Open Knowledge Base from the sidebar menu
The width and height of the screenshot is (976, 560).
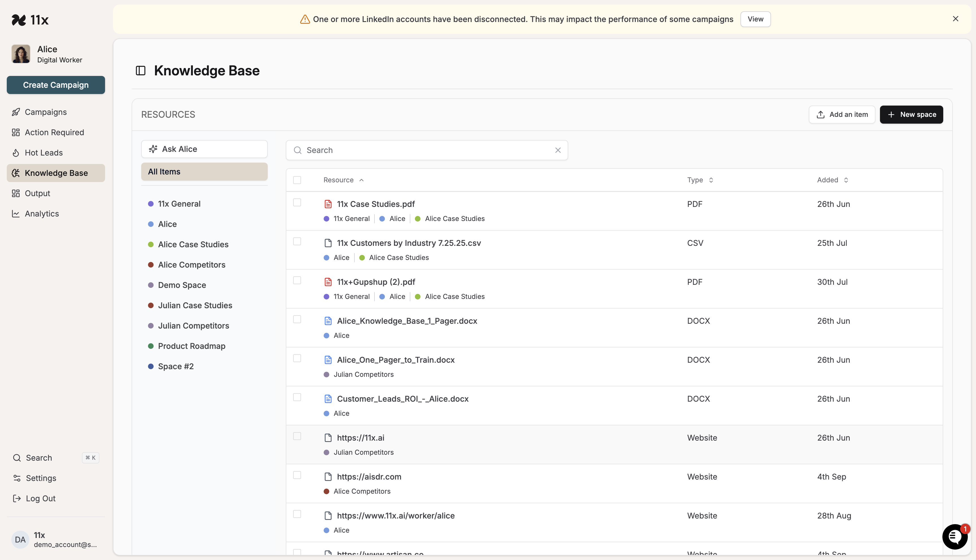56,173
